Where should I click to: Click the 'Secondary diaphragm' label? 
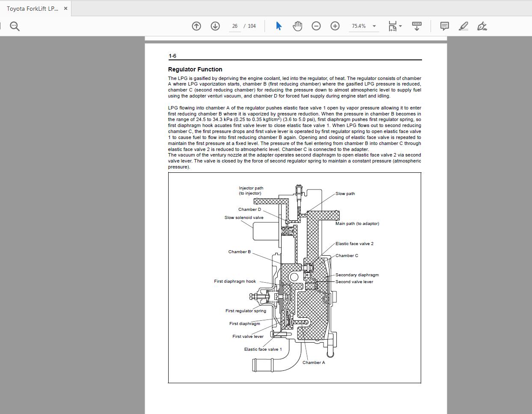[x=357, y=275]
